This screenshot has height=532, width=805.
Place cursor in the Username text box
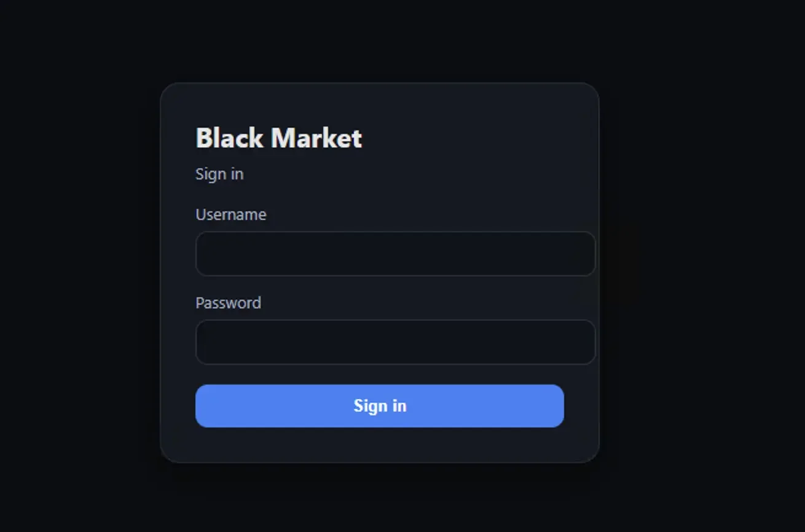[395, 254]
